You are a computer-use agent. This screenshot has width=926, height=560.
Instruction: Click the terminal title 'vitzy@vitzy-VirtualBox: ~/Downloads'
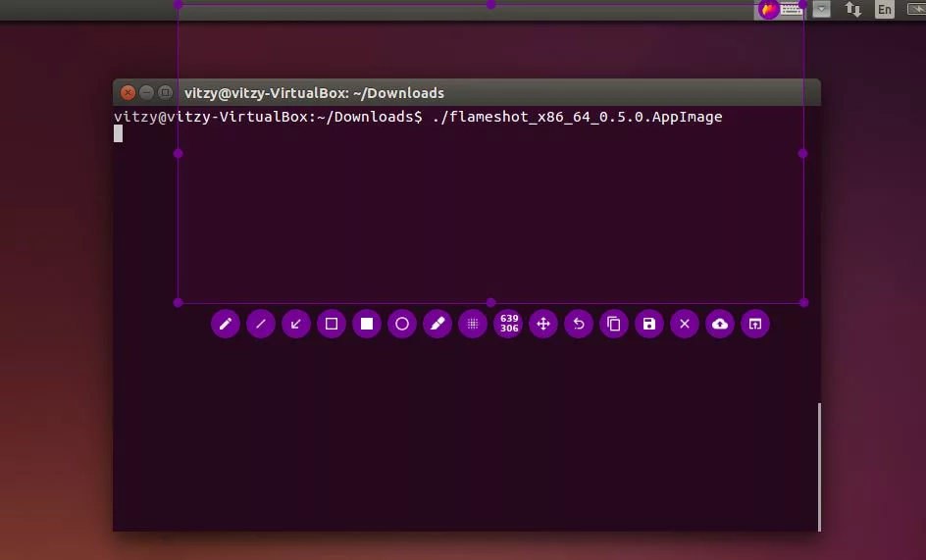(314, 93)
